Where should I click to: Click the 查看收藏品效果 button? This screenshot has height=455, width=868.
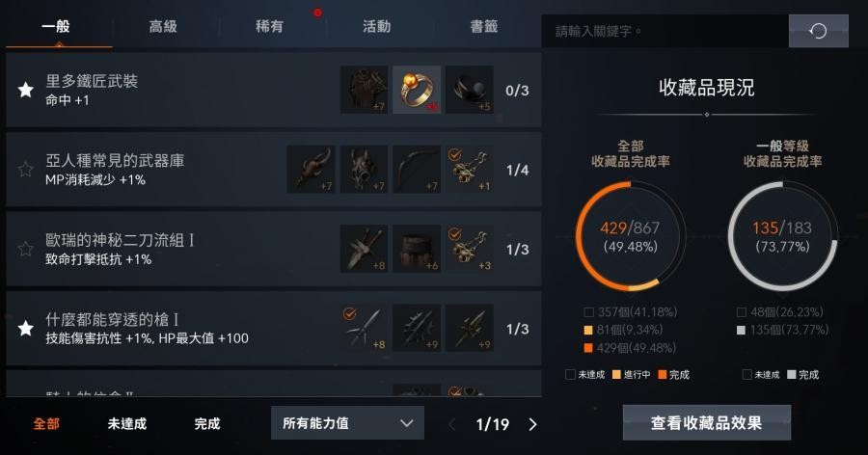[706, 423]
